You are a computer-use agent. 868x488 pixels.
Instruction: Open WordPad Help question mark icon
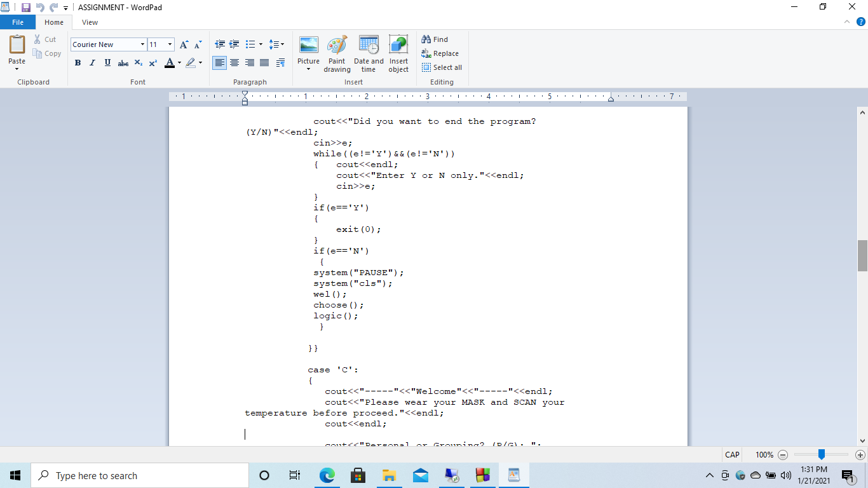860,22
